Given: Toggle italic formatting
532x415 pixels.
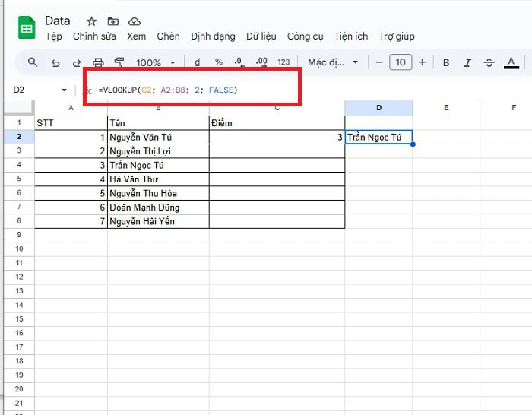Looking at the screenshot, I should 467,62.
